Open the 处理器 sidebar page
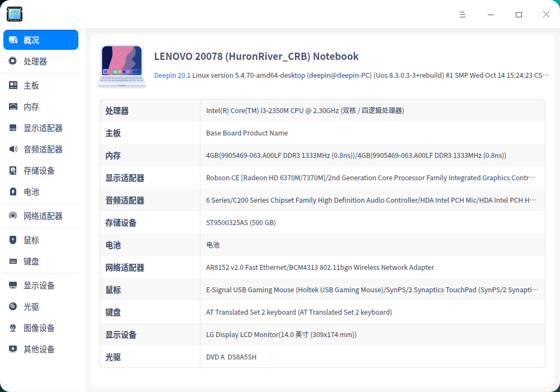This screenshot has width=560, height=392. pos(41,61)
